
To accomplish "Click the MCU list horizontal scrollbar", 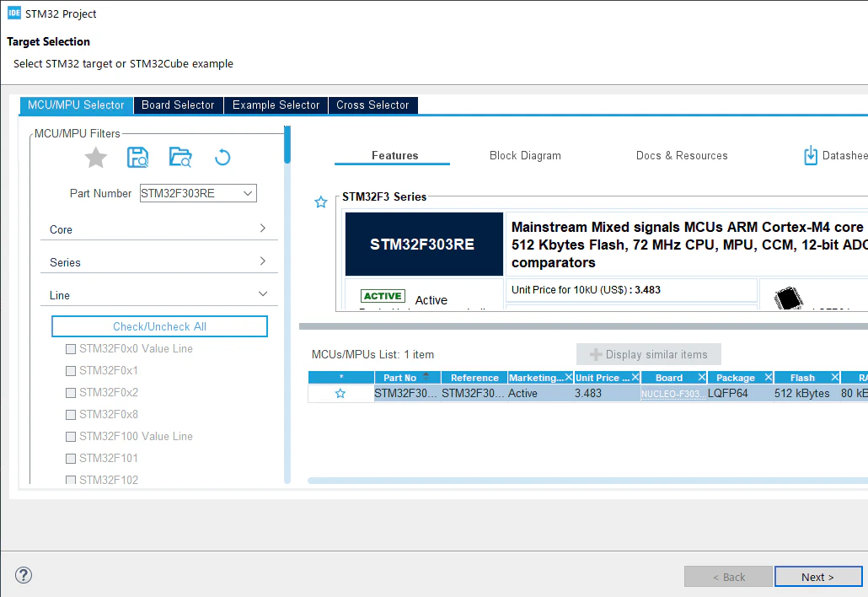I will (x=587, y=481).
